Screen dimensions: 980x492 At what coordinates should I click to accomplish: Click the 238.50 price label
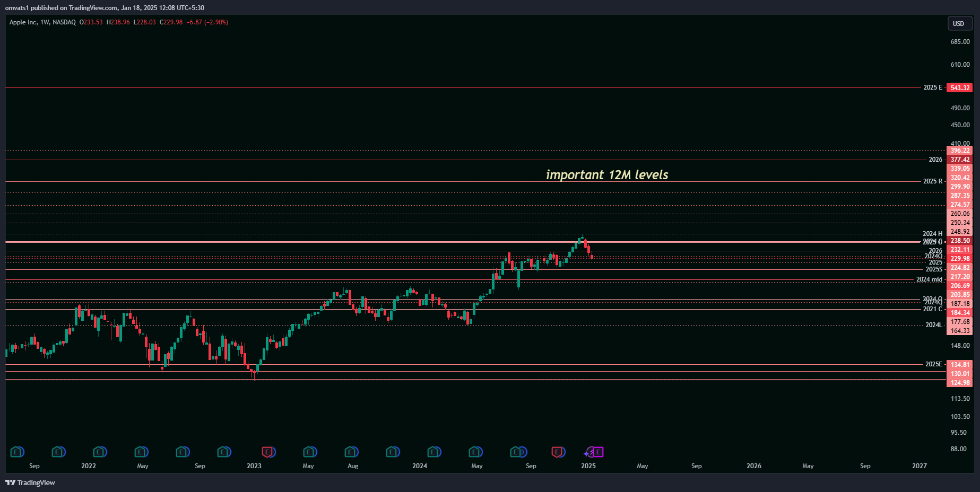point(959,241)
